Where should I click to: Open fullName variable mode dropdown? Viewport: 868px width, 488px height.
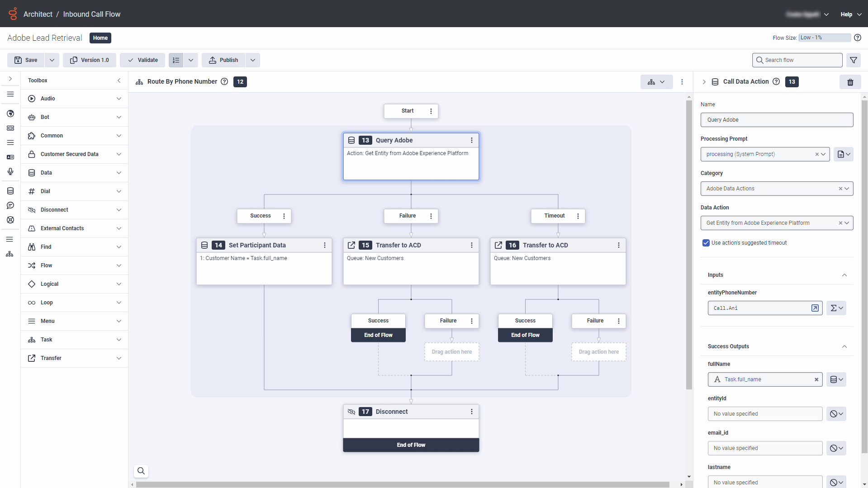click(836, 379)
